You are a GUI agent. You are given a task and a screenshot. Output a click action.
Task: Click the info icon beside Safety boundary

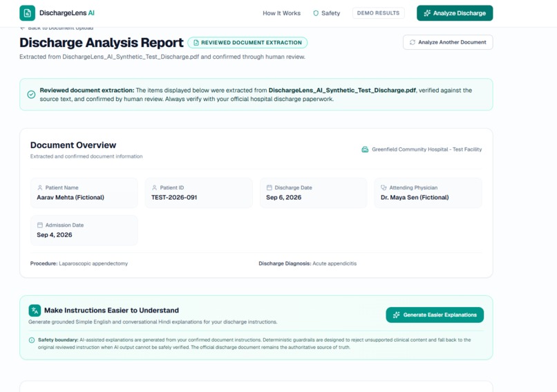click(32, 340)
